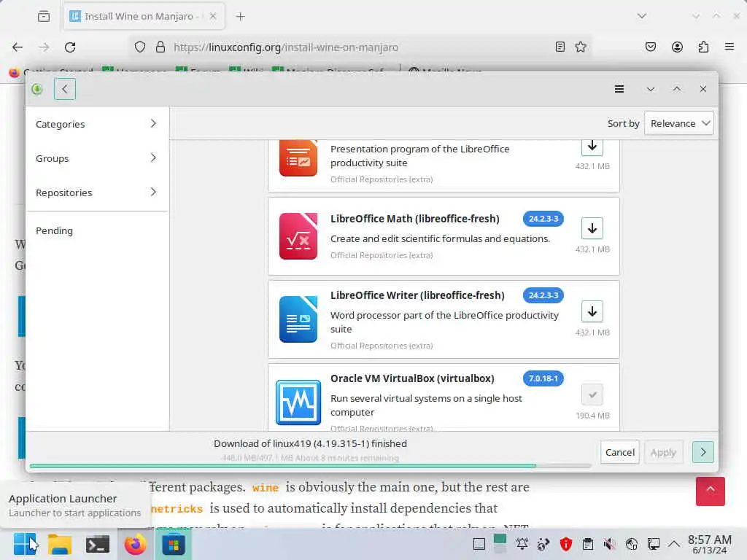Image resolution: width=747 pixels, height=560 pixels.
Task: Bookmark this page with the star icon
Action: [x=581, y=47]
